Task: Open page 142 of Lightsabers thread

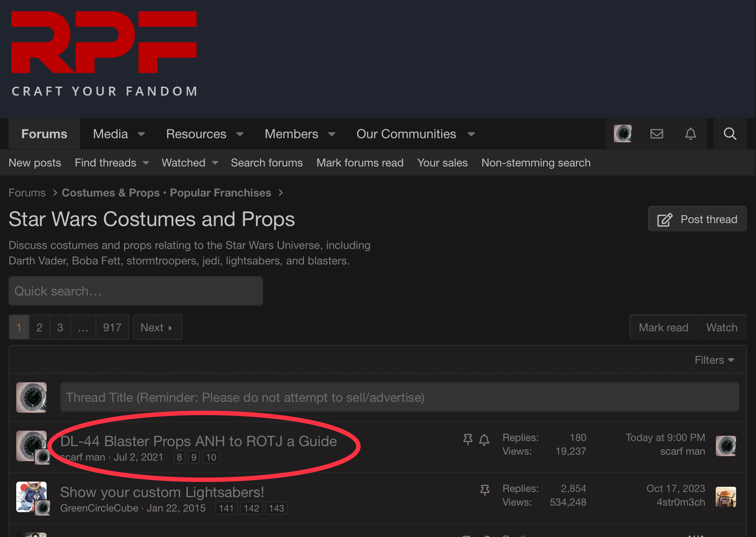Action: coord(251,508)
